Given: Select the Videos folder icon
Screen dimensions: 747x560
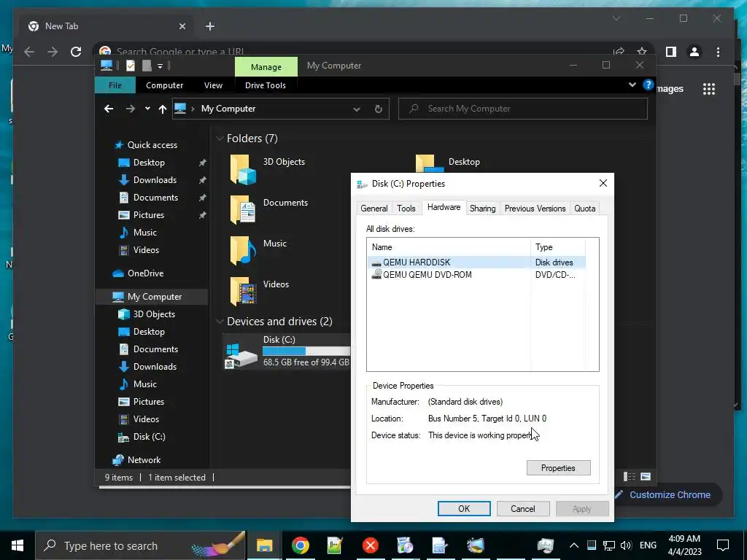Looking at the screenshot, I should 244,291.
